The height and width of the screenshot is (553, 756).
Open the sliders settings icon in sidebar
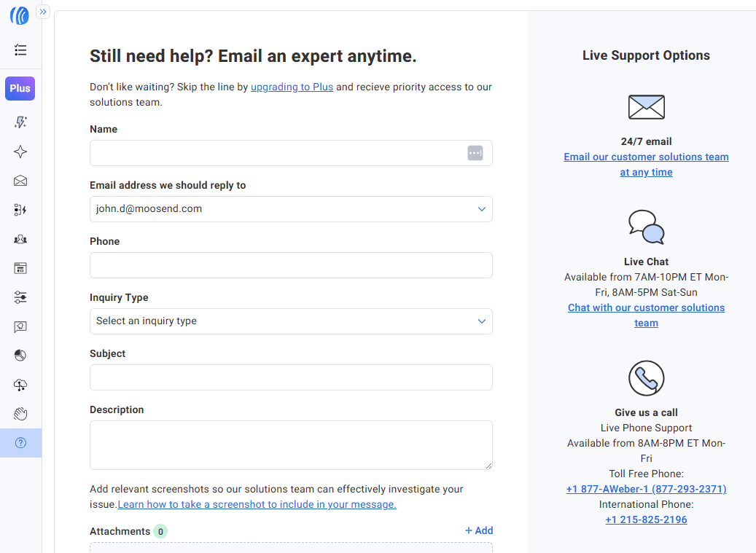click(20, 297)
